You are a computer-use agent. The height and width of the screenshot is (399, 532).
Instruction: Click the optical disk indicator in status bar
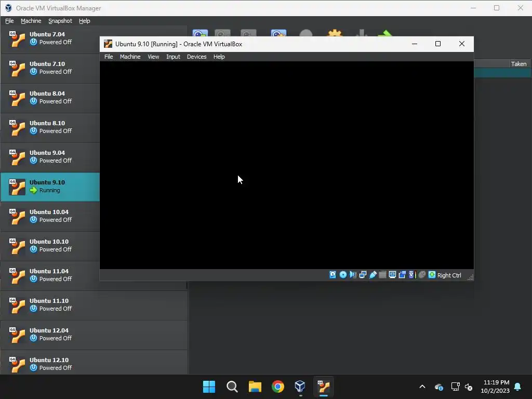[343, 275]
